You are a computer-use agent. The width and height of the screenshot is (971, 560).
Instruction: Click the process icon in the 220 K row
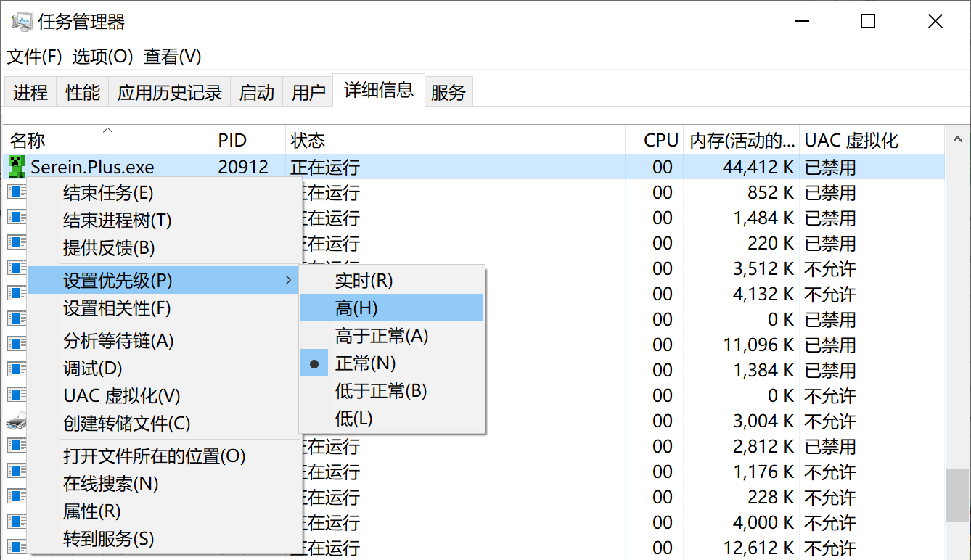point(17,243)
